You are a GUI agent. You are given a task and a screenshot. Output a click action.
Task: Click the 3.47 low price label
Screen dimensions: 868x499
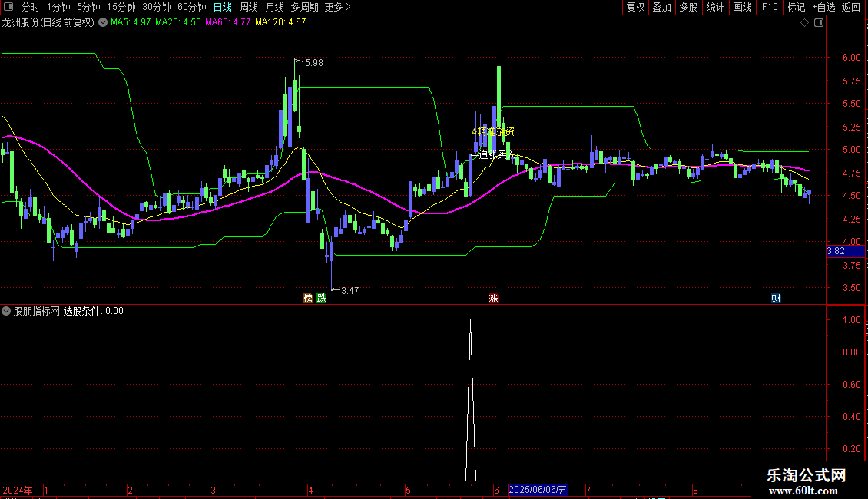pyautogui.click(x=350, y=290)
